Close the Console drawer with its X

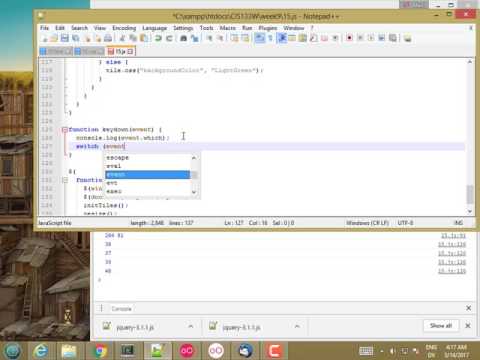point(468,308)
